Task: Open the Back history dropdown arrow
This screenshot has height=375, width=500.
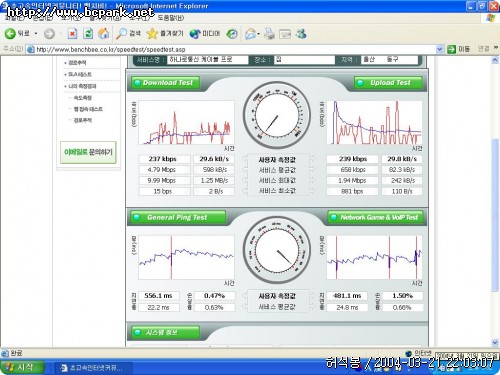Action: click(x=36, y=34)
